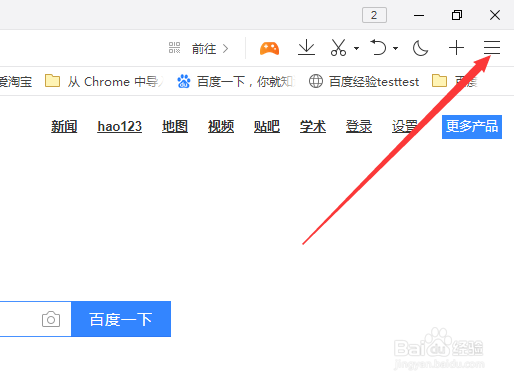This screenshot has height=383, width=514.
Task: Open the 淘宝 bookmark at bar start
Action: click(15, 81)
